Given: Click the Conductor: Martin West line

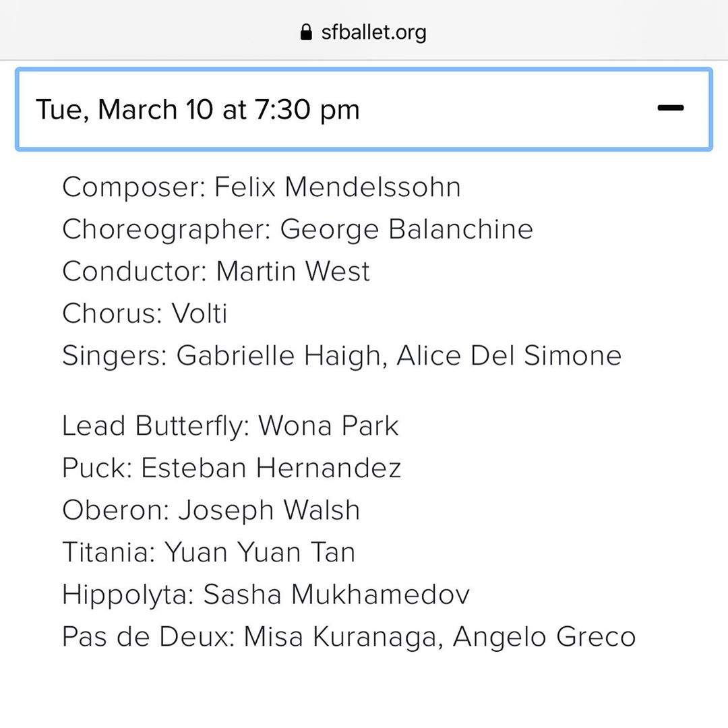Looking at the screenshot, I should point(216,272).
